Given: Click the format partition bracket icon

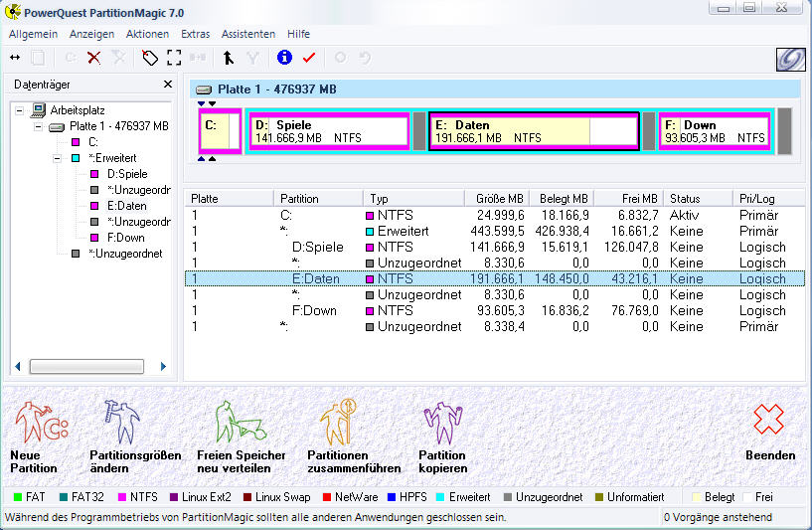Looking at the screenshot, I should point(174,58).
